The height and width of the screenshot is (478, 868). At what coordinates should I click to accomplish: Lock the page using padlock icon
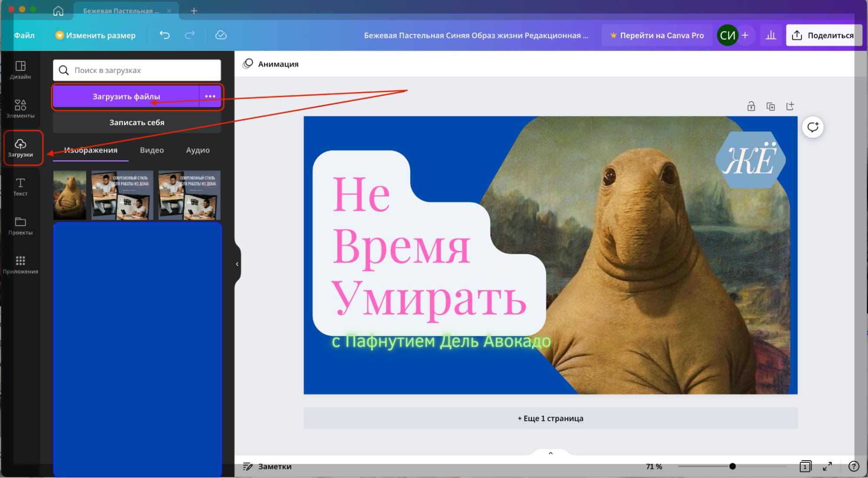751,106
